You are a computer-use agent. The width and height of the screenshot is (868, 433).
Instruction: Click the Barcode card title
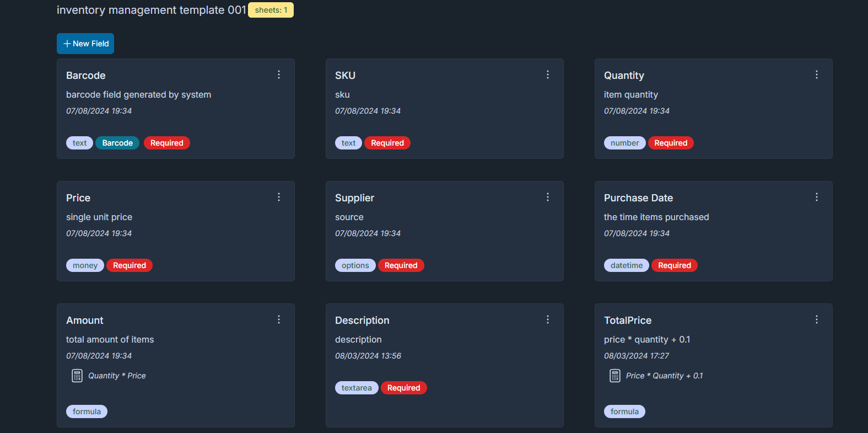coord(86,76)
